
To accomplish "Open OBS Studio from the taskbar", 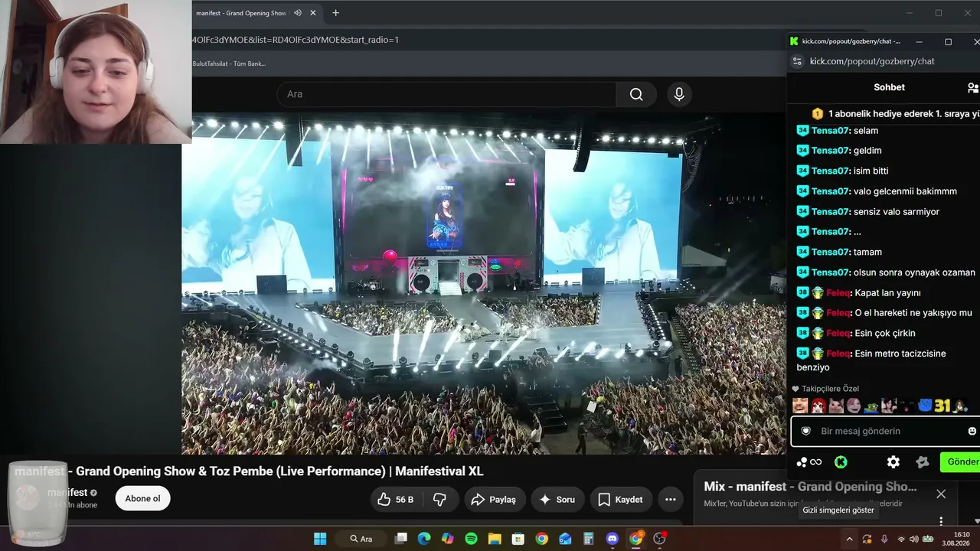I will click(659, 539).
